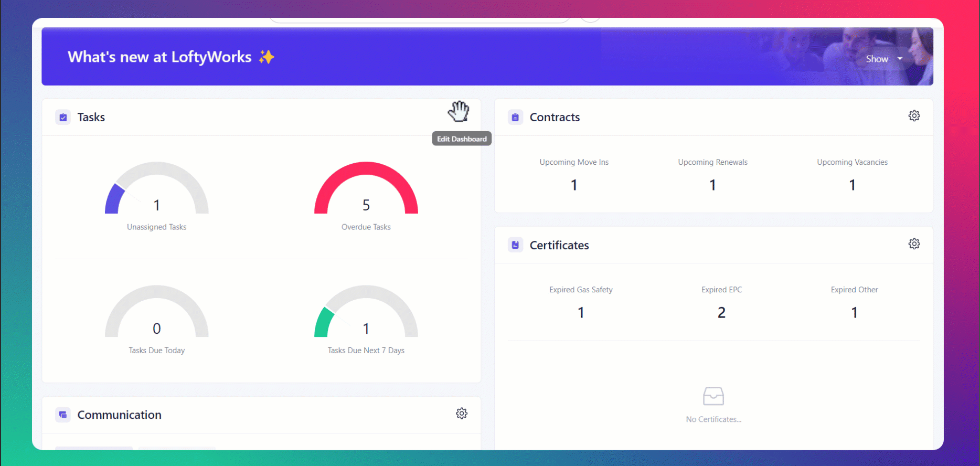Click the Tasks panel clipboard icon
Screen dimensions: 980x466
tap(63, 117)
